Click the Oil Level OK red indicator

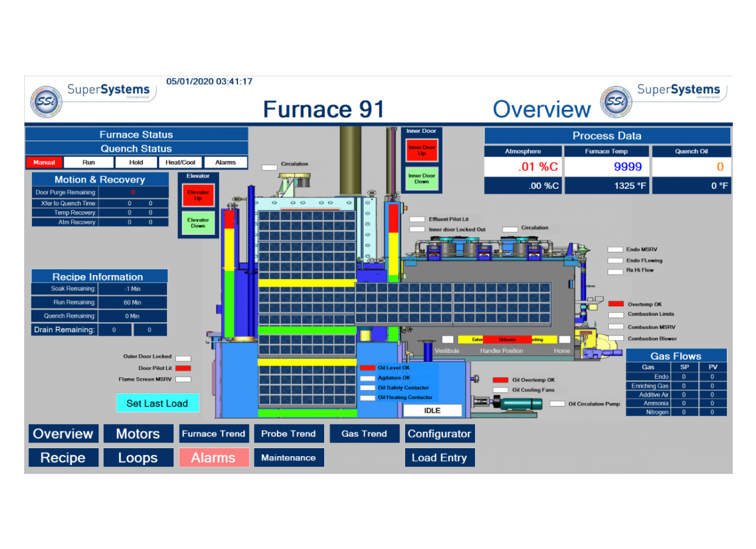pyautogui.click(x=367, y=368)
